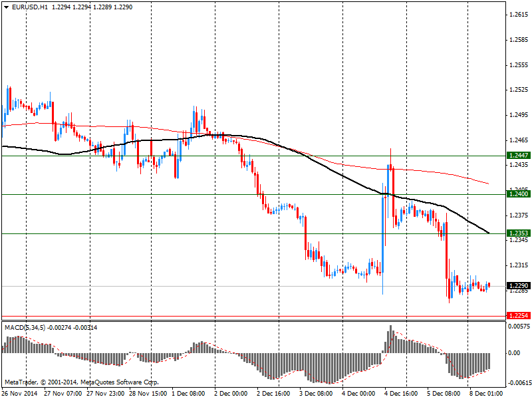Click the 27 Nov 07:00 time label
Screen dimensions: 532x399
63,394
